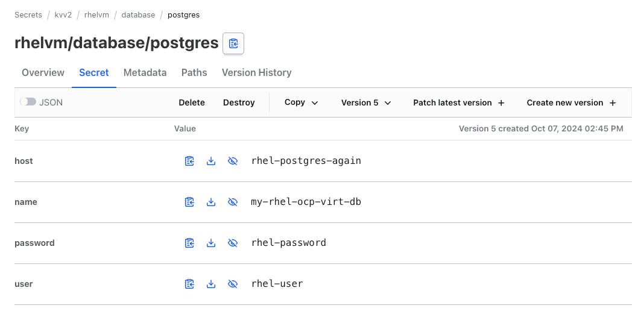The image size is (644, 311).
Task: Copy the secret path with the clipboard icon
Action: click(x=233, y=43)
